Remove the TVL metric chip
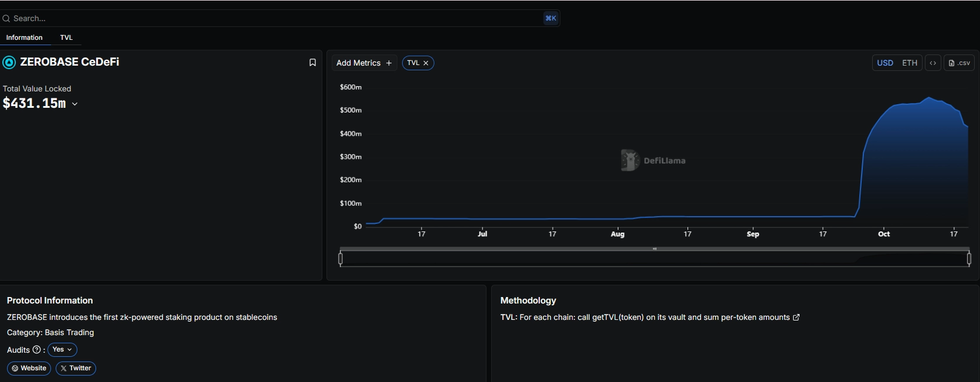This screenshot has height=382, width=980. pyautogui.click(x=426, y=63)
